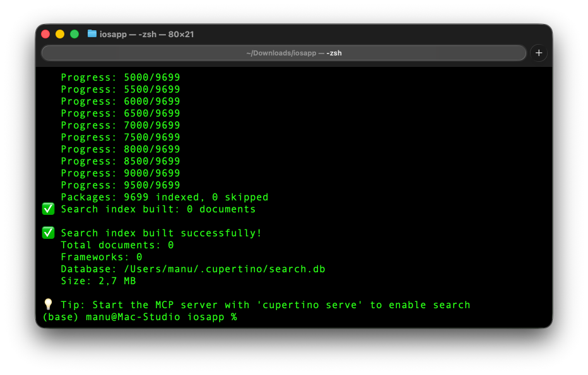This screenshot has height=375, width=588.
Task: Click the 'Progress: 7000/9699' output line
Action: click(x=120, y=125)
